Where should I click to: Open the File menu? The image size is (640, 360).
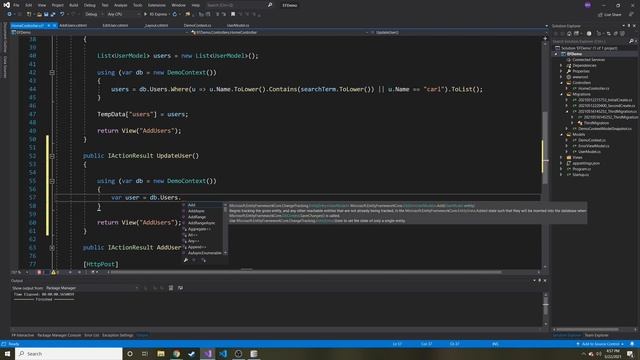click(x=16, y=5)
